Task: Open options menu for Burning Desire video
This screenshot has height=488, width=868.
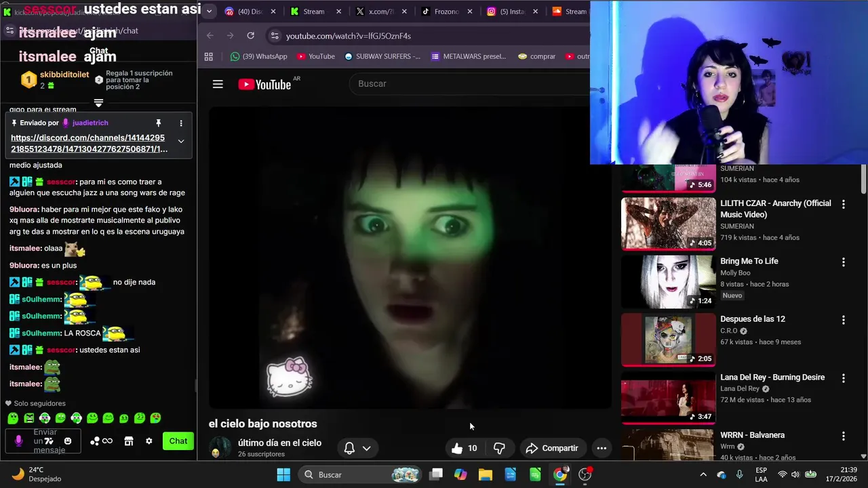Action: click(x=844, y=378)
